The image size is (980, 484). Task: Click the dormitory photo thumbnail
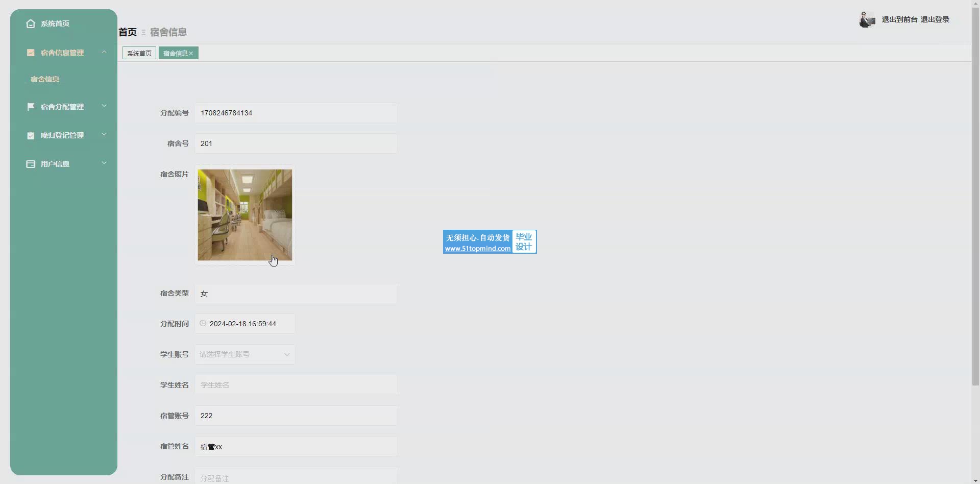point(245,215)
